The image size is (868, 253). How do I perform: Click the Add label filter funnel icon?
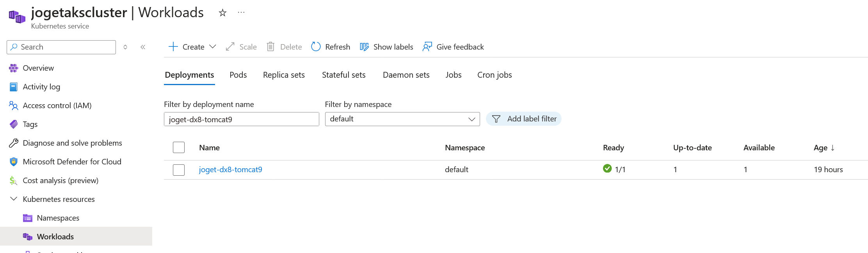pyautogui.click(x=496, y=119)
